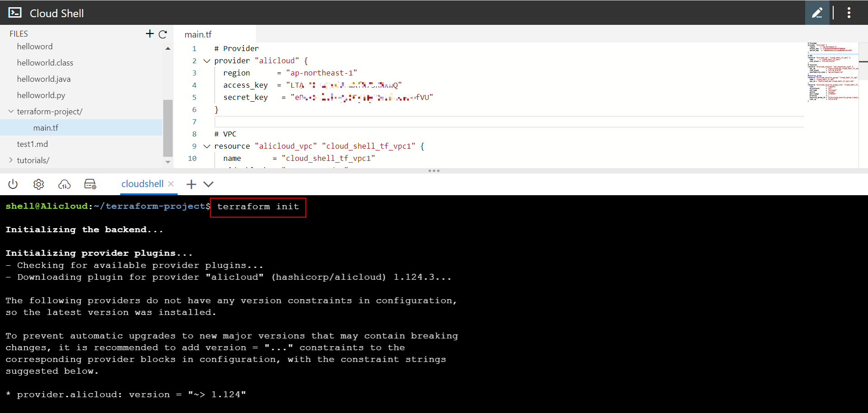Screen dimensions: 868x413
Task: Click line number 1 in gutter
Action: click(x=194, y=49)
